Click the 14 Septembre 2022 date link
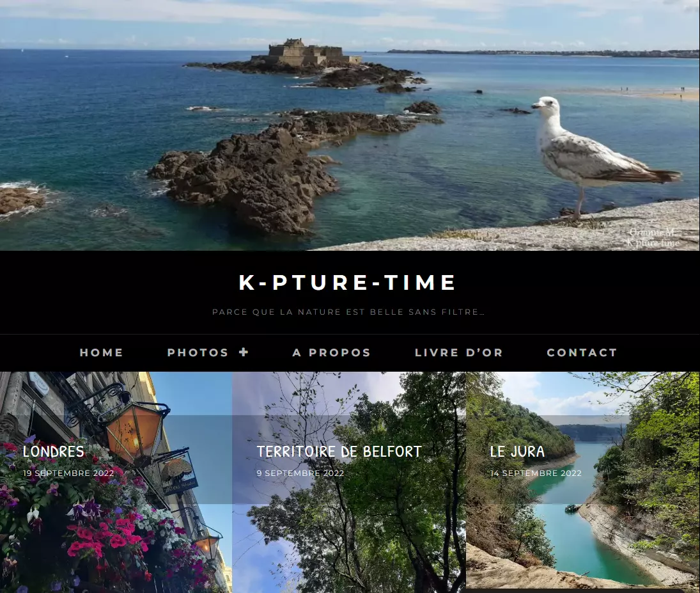 pos(536,473)
